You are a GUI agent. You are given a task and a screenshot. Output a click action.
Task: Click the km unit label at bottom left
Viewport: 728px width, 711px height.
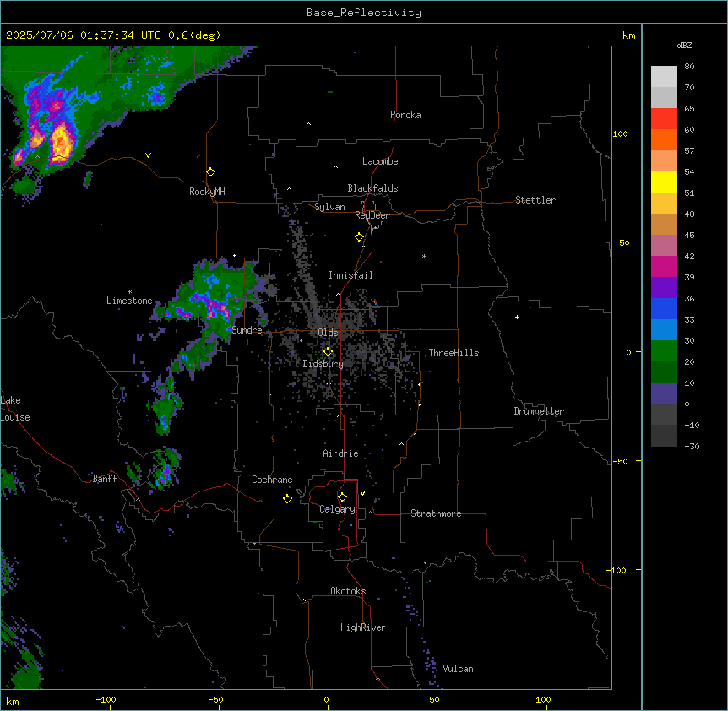pos(12,702)
